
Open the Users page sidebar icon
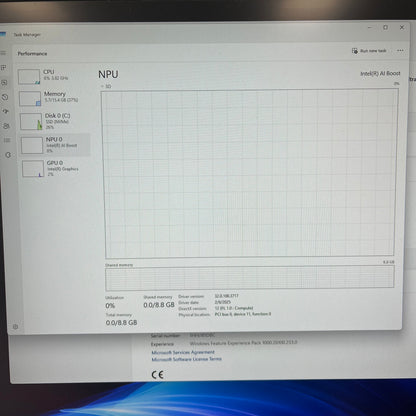click(6, 126)
